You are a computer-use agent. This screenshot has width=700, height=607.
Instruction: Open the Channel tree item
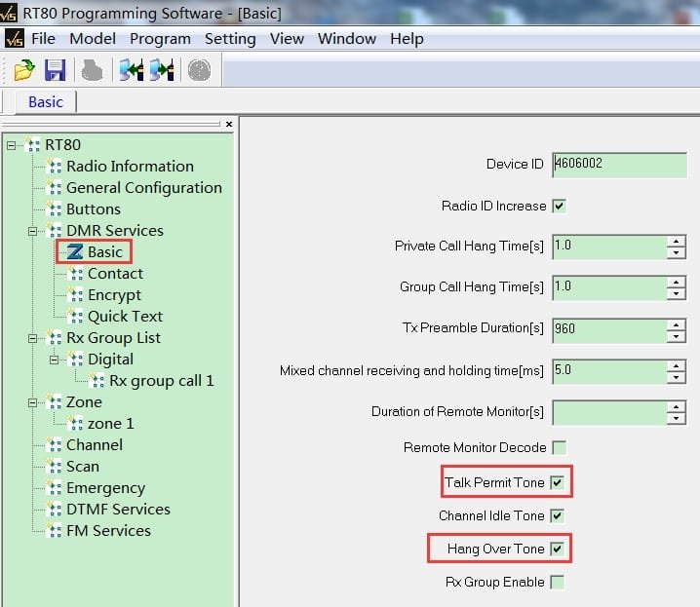95,444
